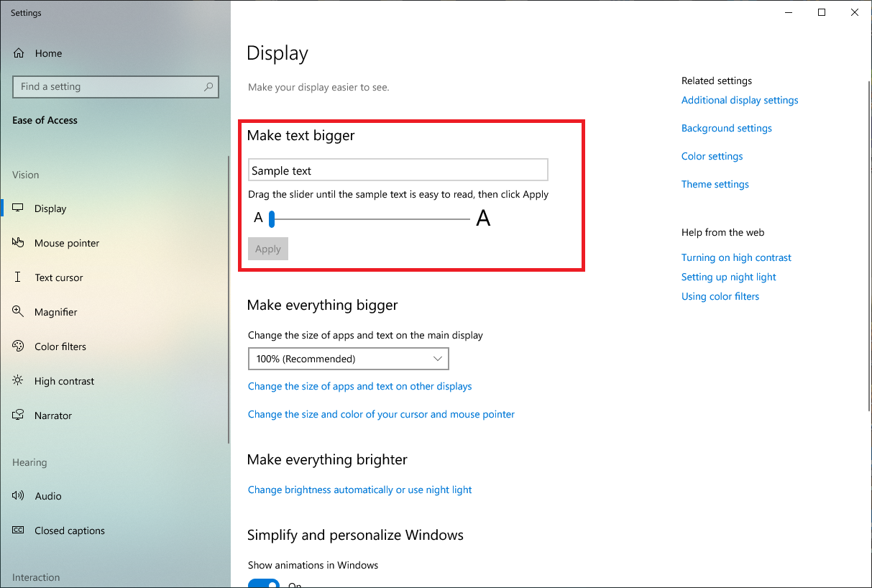Select the Magnifier icon

(x=19, y=312)
